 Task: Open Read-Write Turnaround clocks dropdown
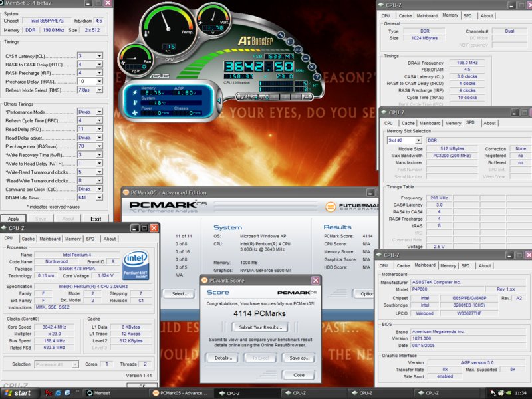pyautogui.click(x=99, y=180)
